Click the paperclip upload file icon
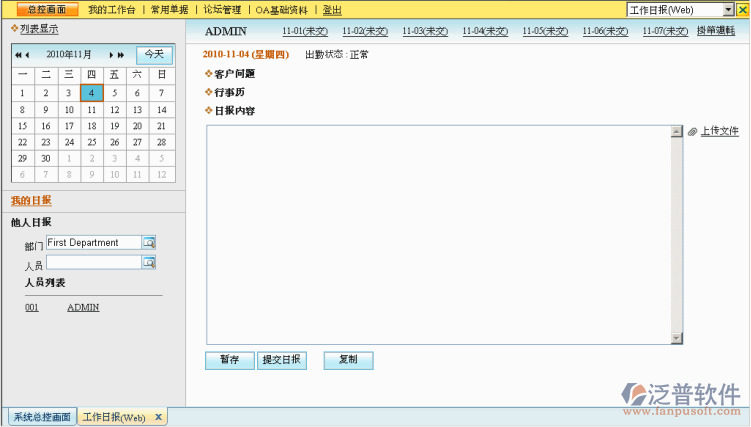The image size is (751, 427). 692,132
